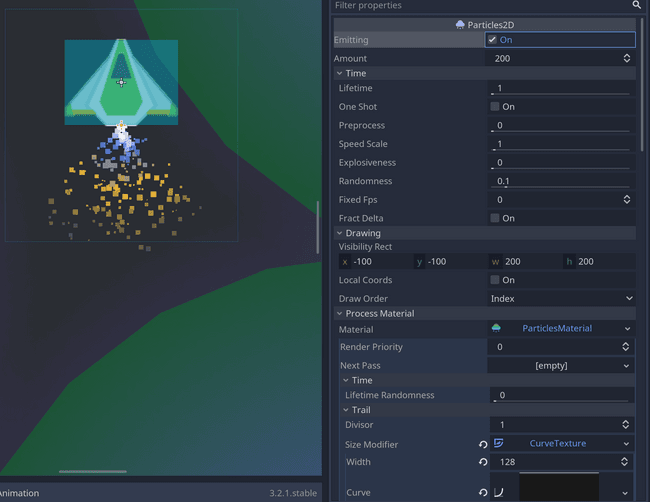Enable the Fract Delta checkbox
Viewport: 650px width, 502px height.
point(495,218)
